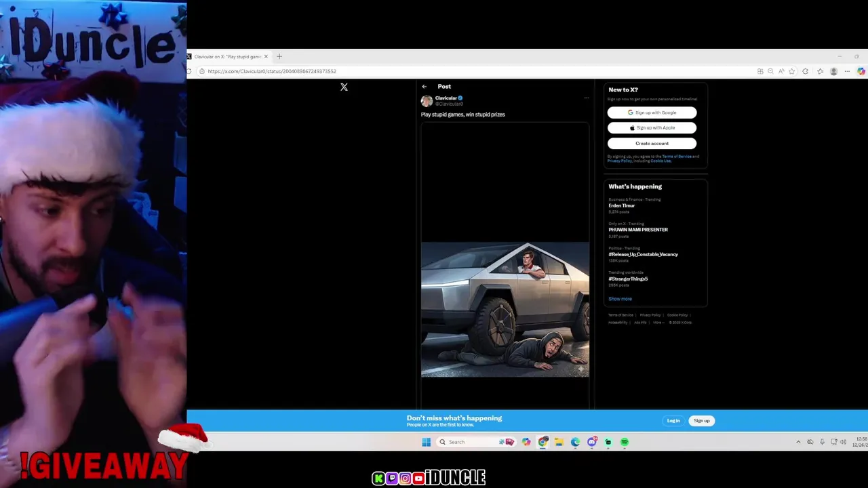Close the X browser tab
The image size is (868, 488).
(266, 56)
